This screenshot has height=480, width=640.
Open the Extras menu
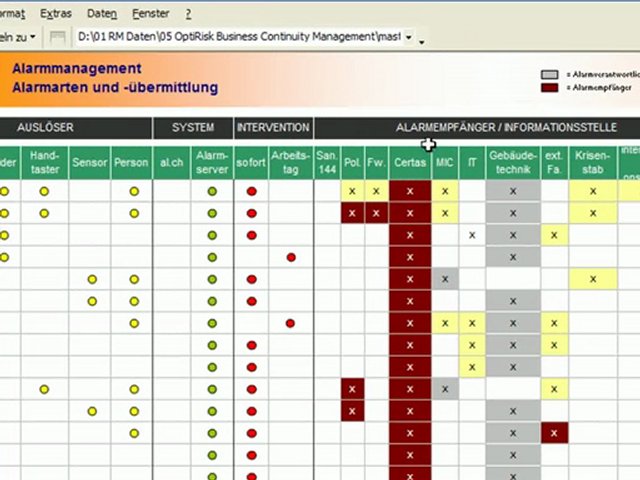[55, 14]
